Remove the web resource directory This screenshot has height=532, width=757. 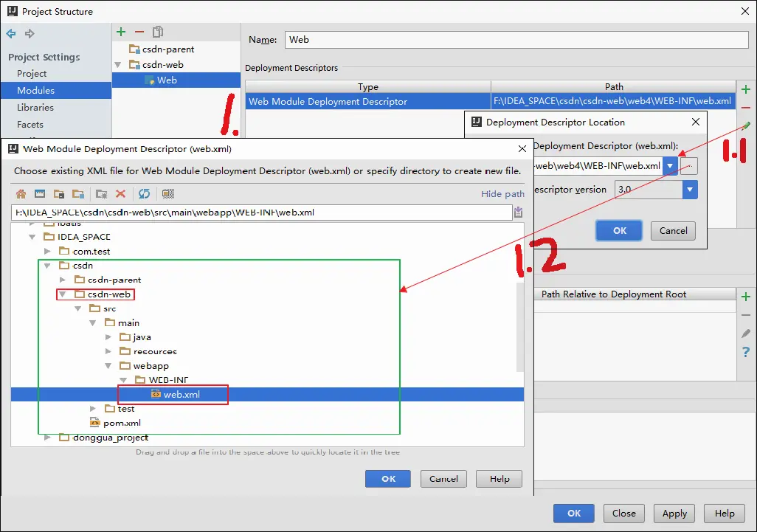(x=746, y=315)
